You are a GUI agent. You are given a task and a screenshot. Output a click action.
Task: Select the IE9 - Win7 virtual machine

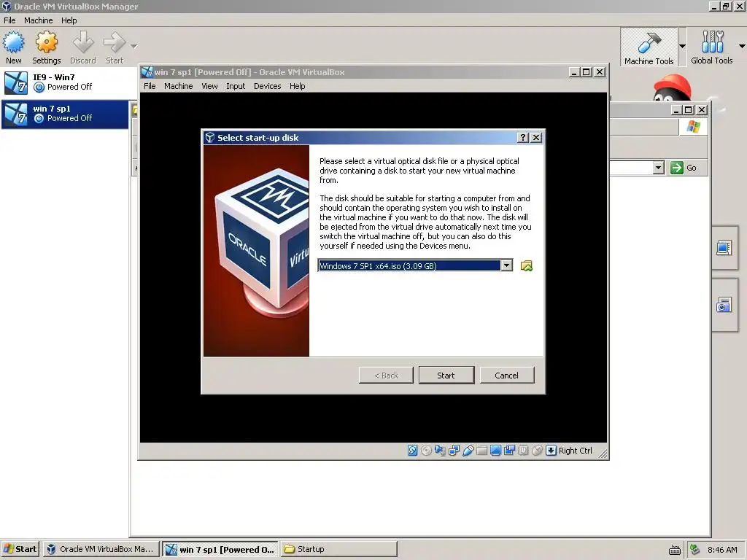click(x=65, y=82)
